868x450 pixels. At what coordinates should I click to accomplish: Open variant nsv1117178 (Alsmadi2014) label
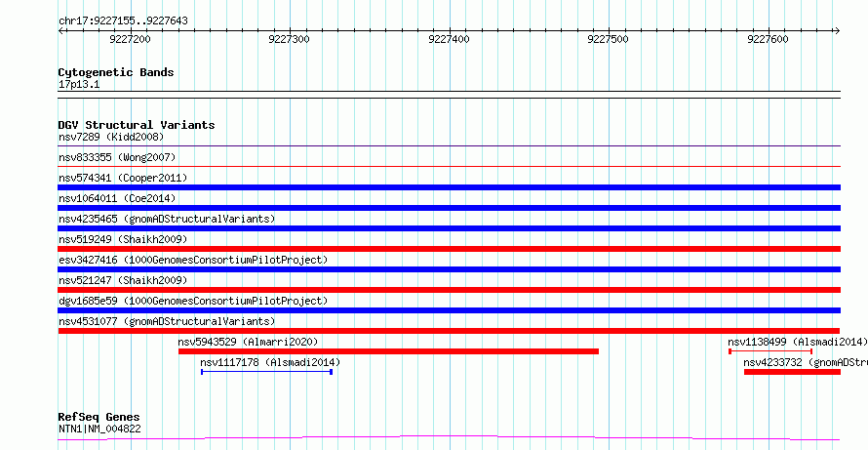point(270,362)
